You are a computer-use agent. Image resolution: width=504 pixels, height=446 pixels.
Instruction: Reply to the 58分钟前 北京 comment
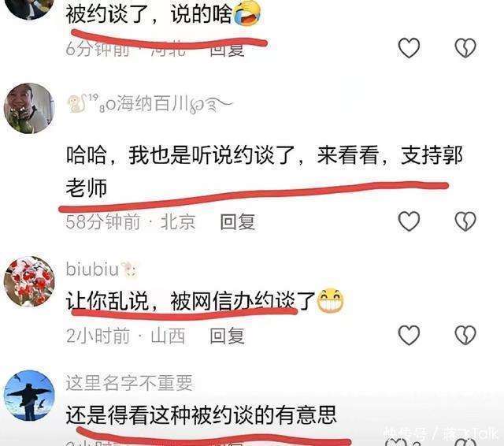(238, 222)
